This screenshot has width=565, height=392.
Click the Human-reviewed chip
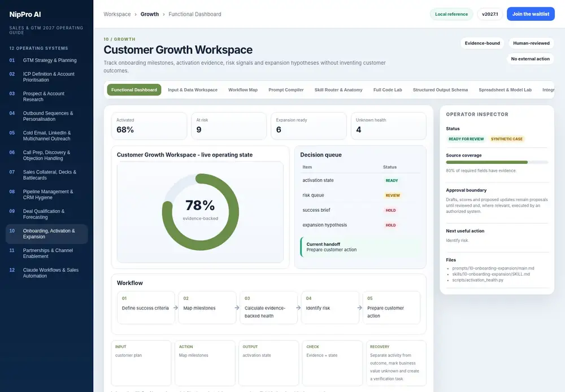(x=531, y=43)
